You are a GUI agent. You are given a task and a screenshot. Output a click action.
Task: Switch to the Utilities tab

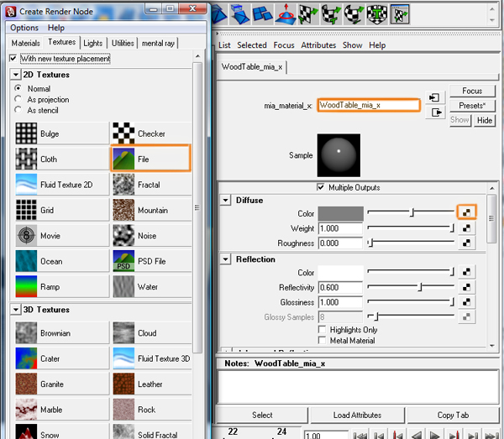(123, 43)
